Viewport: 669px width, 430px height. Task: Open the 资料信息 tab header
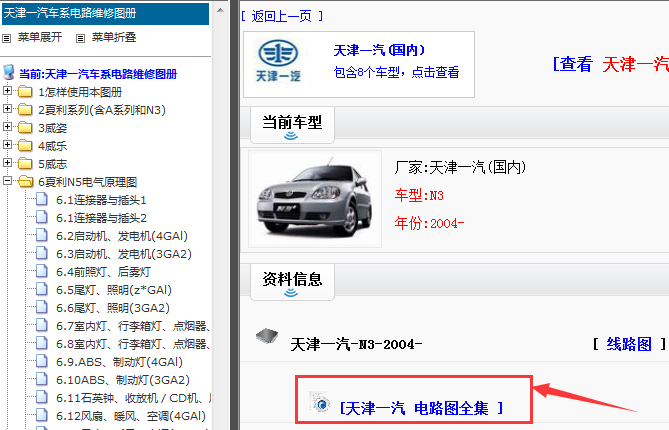pos(292,282)
